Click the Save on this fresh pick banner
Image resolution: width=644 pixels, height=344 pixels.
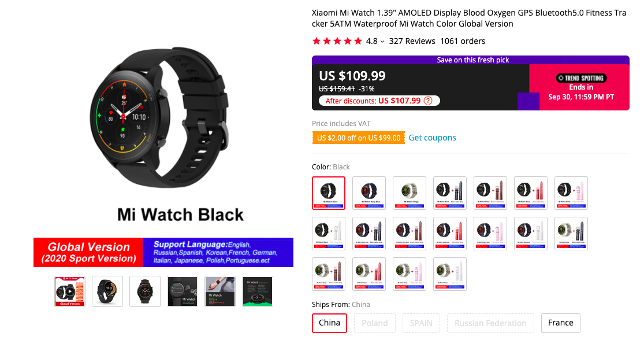click(472, 60)
